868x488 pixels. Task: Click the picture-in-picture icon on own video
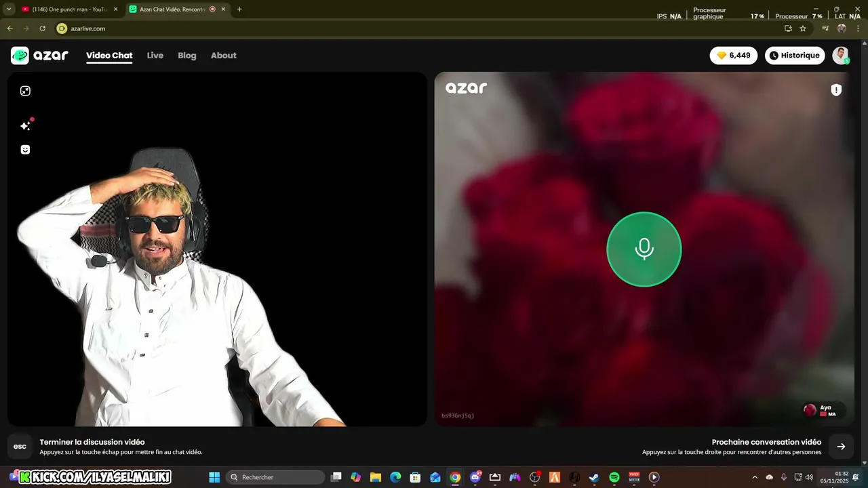point(25,91)
